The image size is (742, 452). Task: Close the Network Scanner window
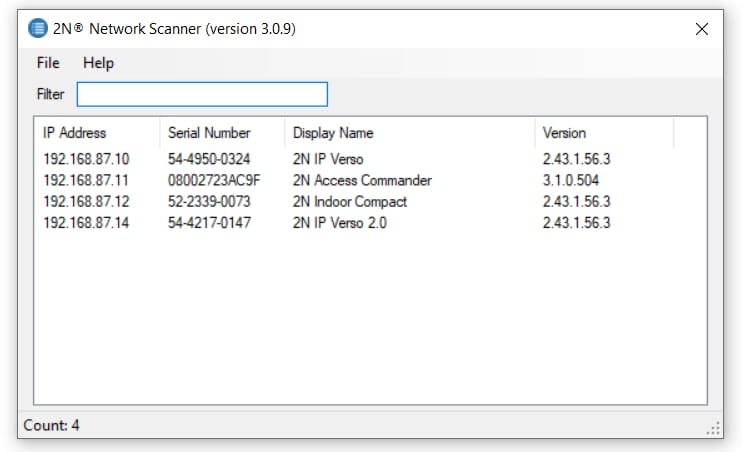[702, 29]
